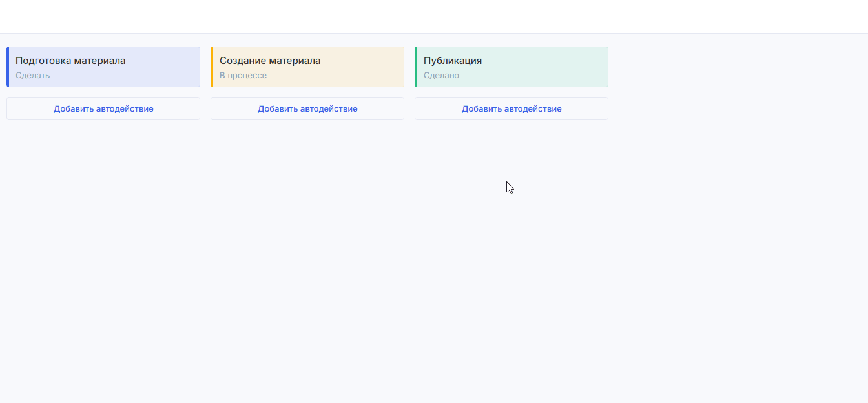
Task: Click the blank white header bar
Action: pos(434,16)
